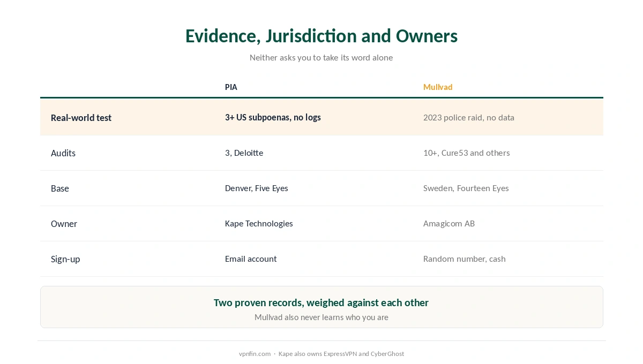The image size is (643, 364).
Task: Select the subtitle 'Neither asks you to take its word alone'
Action: (322, 58)
